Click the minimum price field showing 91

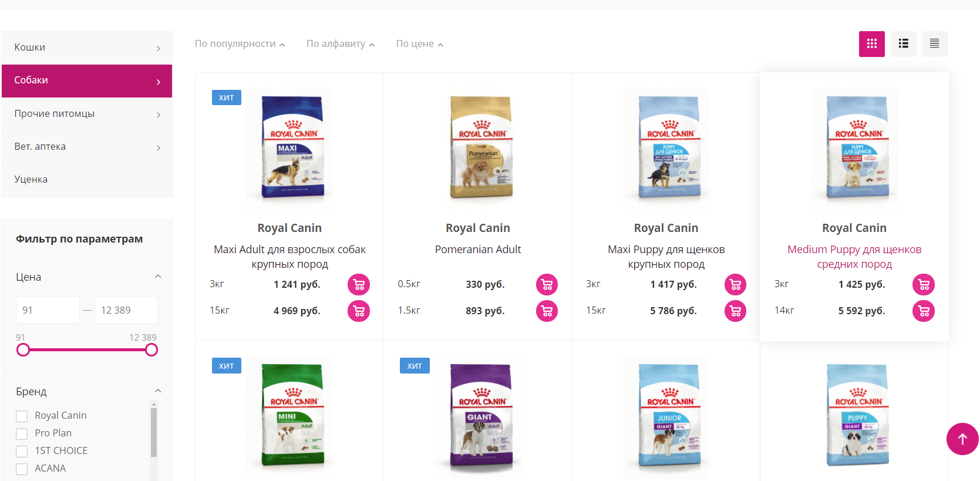coord(48,310)
